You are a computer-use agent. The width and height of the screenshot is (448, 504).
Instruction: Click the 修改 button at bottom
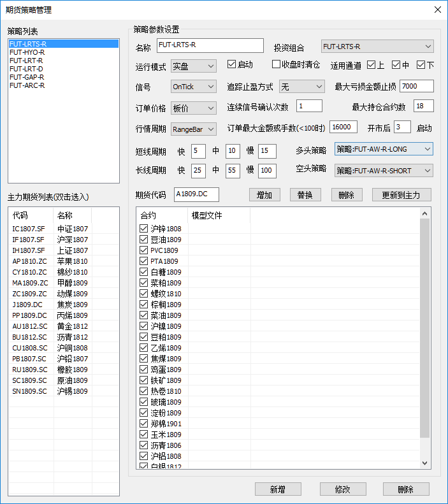point(343,489)
